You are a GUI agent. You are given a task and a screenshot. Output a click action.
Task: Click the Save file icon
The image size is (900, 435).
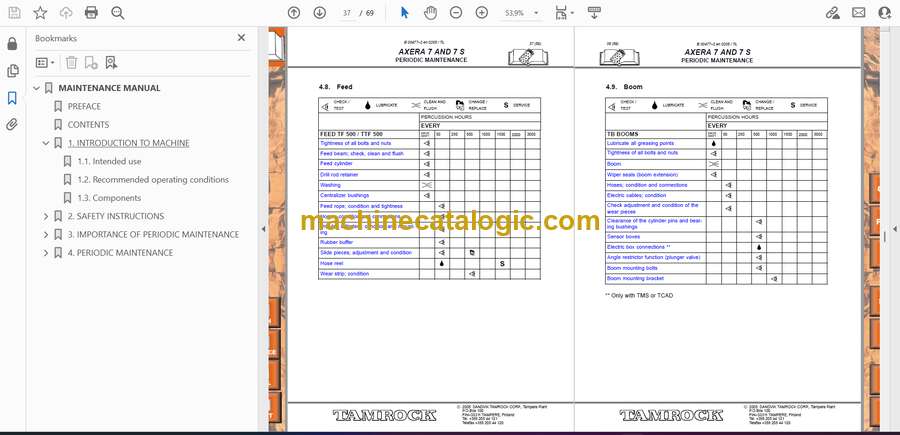(14, 13)
